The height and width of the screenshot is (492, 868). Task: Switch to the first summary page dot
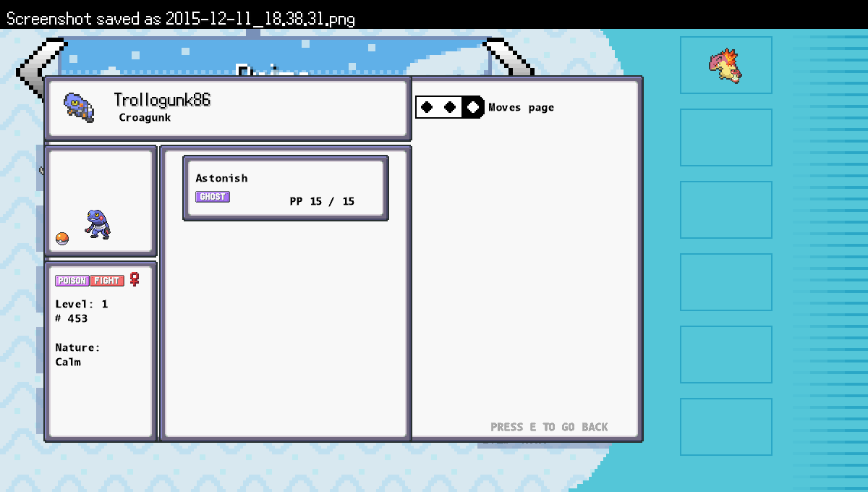[x=427, y=107]
